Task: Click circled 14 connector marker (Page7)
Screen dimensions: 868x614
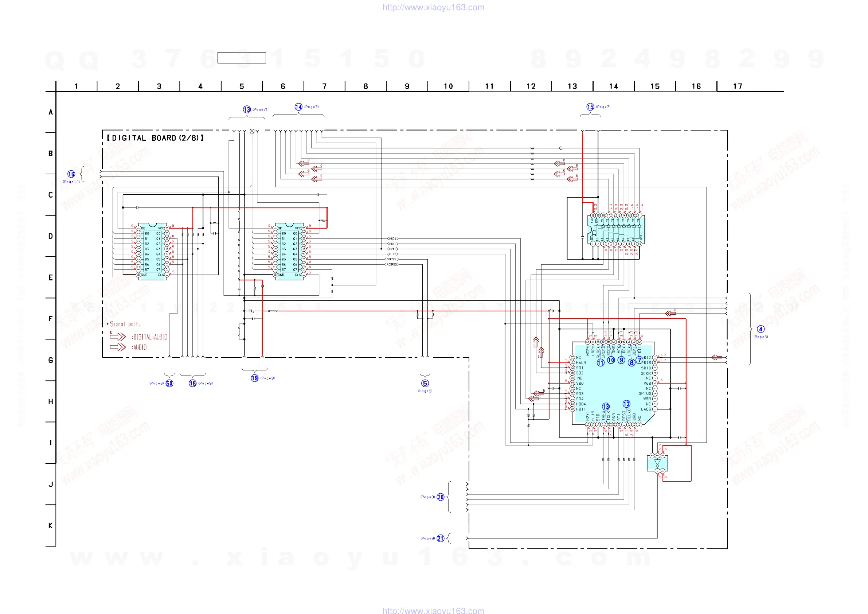Action: pyautogui.click(x=298, y=107)
